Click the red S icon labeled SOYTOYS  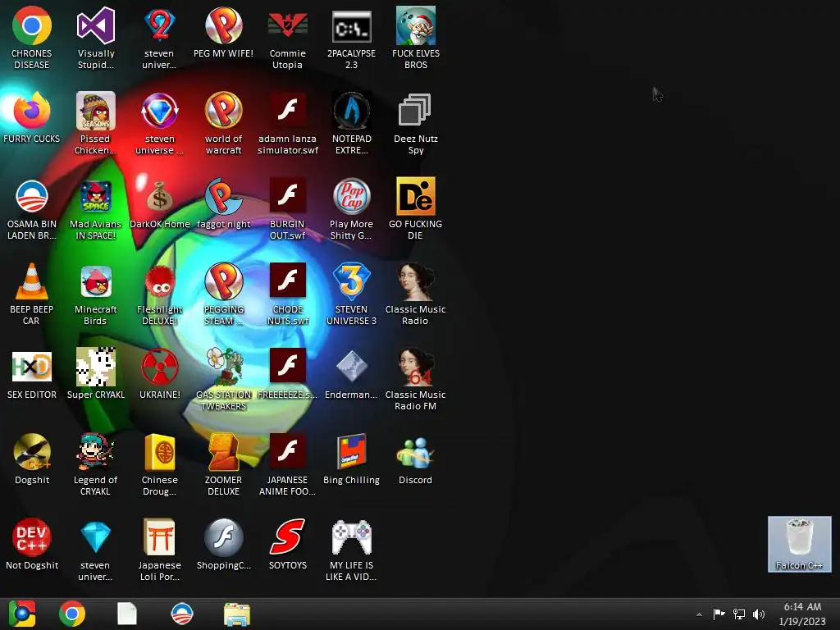tap(288, 537)
